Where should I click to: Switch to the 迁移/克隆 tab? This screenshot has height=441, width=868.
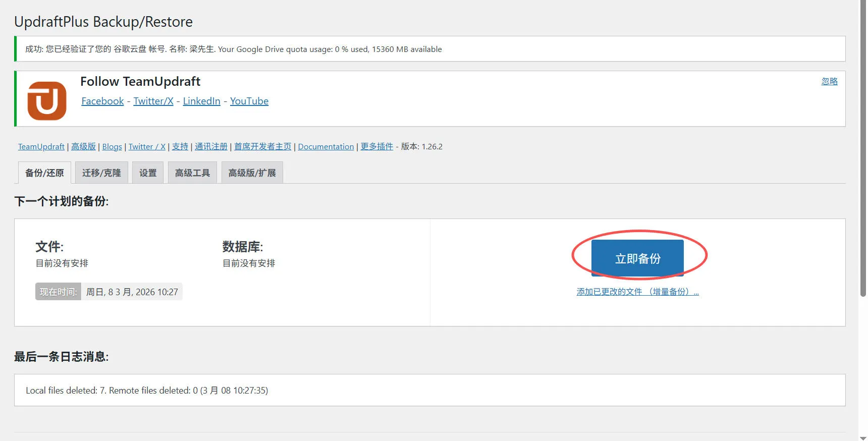pos(101,173)
